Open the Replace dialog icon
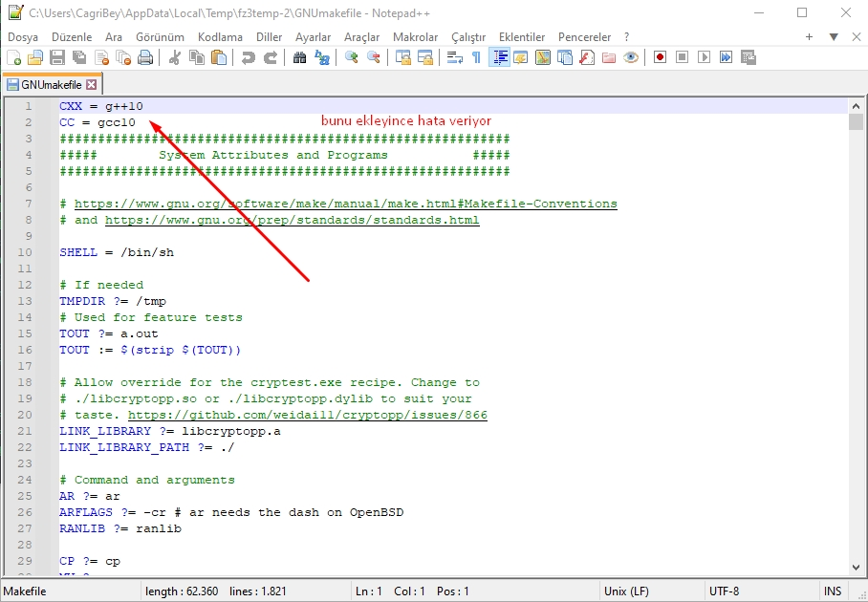This screenshot has height=602, width=868. 321,57
